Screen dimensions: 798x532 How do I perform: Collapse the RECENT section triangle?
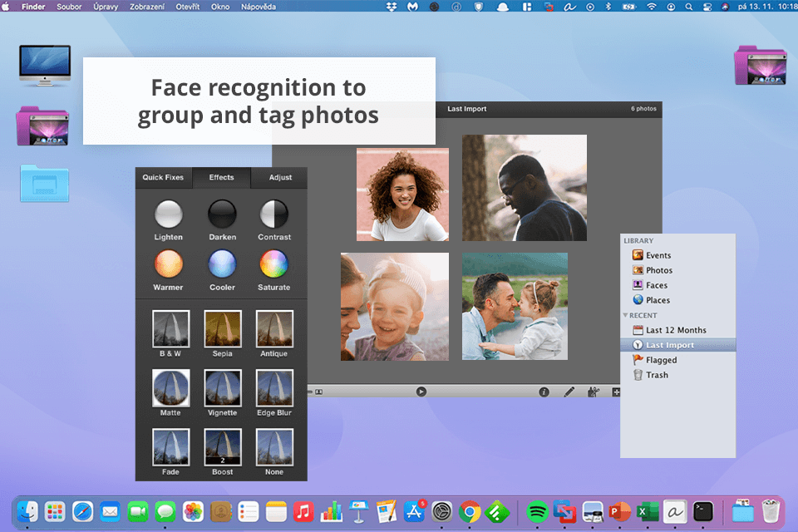click(625, 315)
